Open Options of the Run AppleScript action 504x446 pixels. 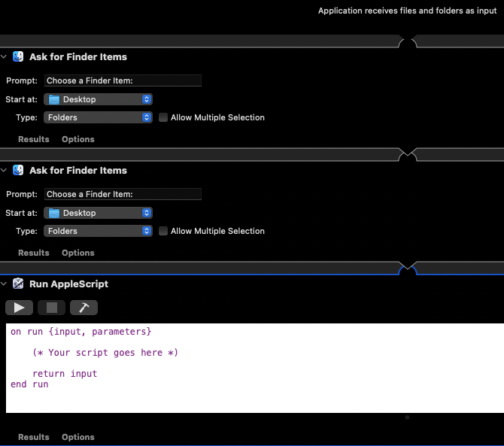[78, 437]
